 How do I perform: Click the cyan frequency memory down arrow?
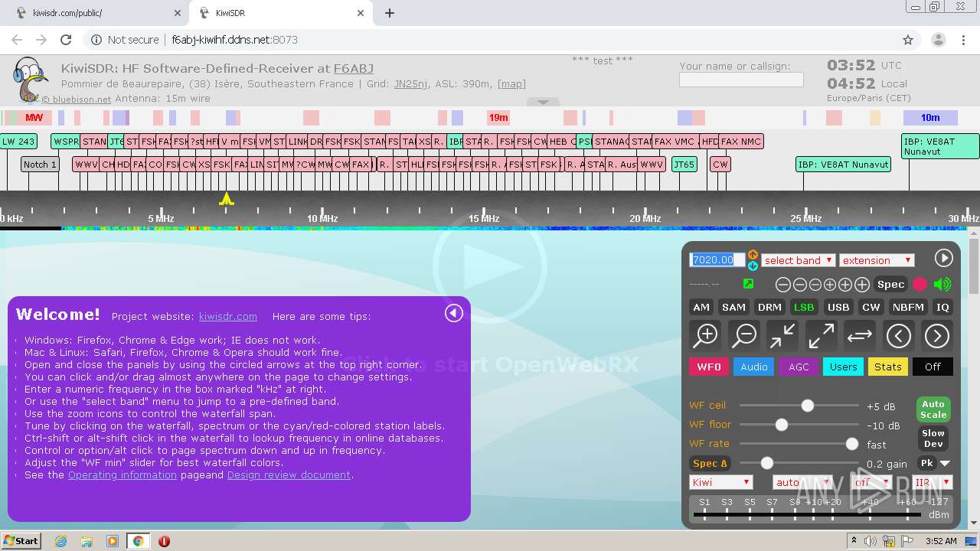pyautogui.click(x=753, y=266)
